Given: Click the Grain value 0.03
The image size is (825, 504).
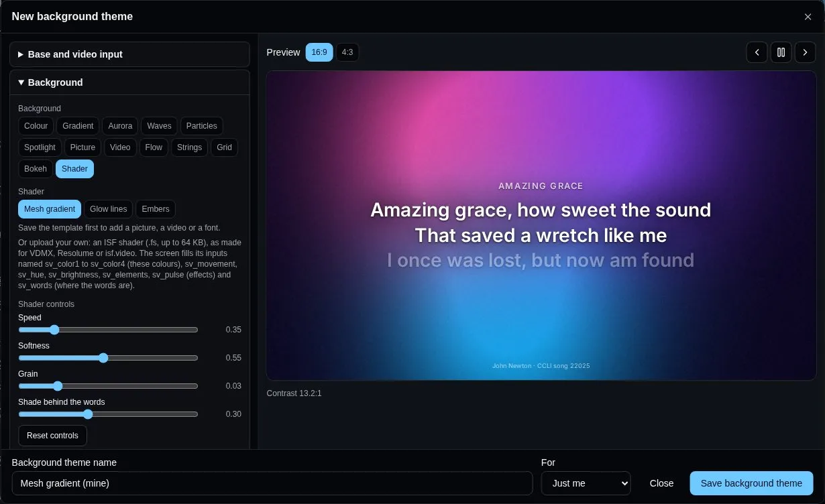Looking at the screenshot, I should coord(233,386).
